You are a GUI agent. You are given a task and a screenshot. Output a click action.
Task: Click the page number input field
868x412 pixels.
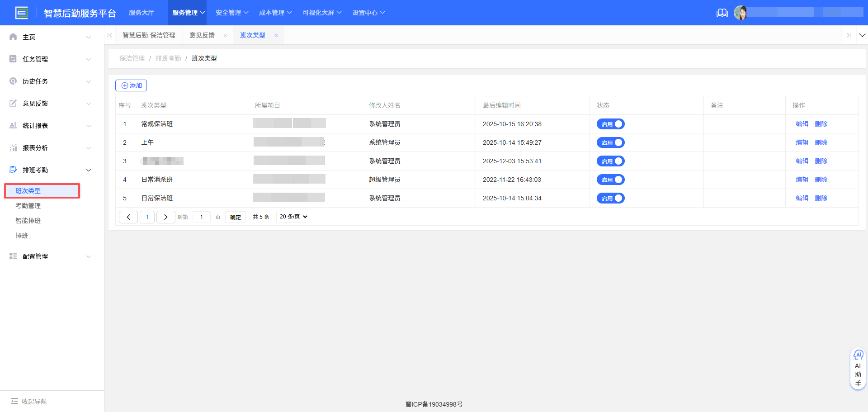(201, 217)
